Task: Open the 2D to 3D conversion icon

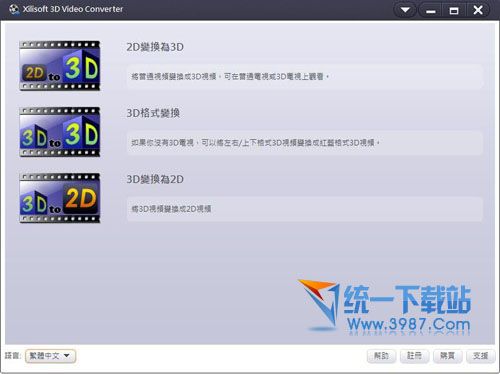Action: 60,66
